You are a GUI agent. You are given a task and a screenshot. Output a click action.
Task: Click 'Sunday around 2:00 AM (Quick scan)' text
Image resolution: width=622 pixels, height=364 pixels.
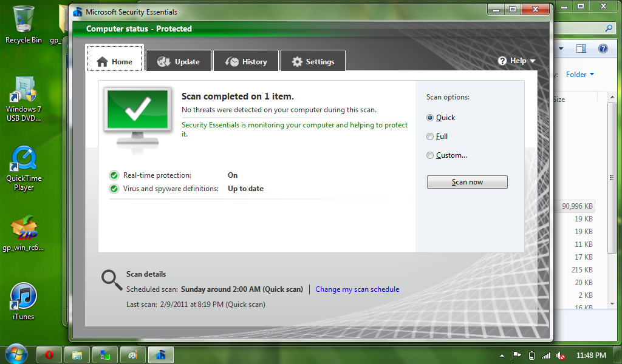(x=242, y=289)
